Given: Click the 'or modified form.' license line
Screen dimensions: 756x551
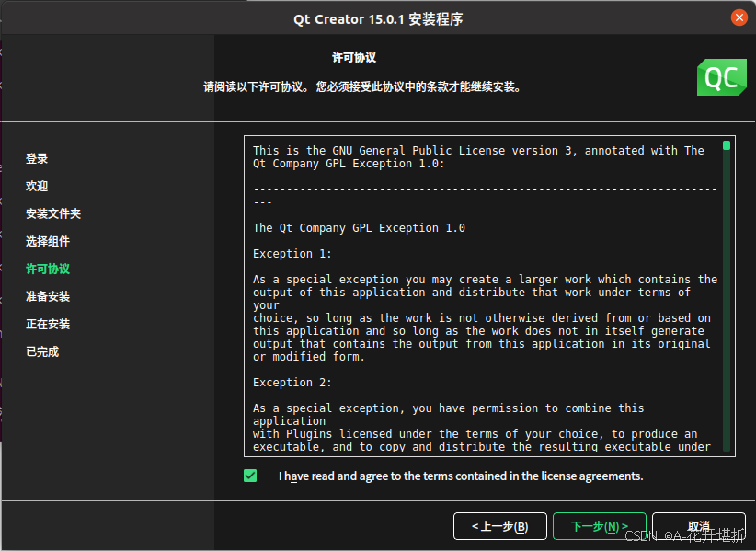Looking at the screenshot, I should [x=309, y=357].
